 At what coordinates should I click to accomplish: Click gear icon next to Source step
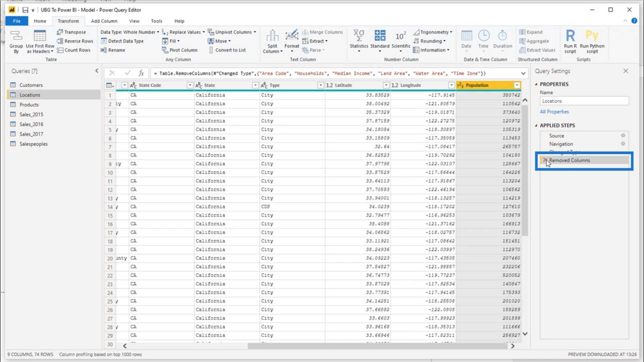tap(623, 136)
